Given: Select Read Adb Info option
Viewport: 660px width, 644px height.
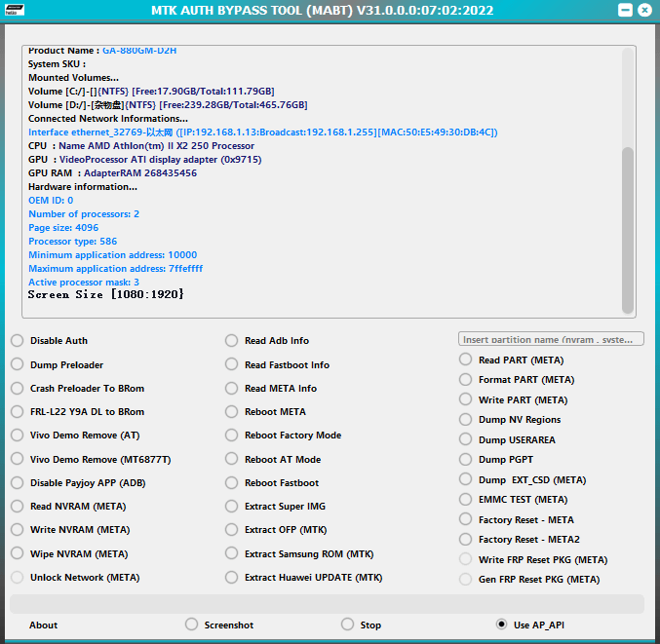Looking at the screenshot, I should pyautogui.click(x=232, y=341).
